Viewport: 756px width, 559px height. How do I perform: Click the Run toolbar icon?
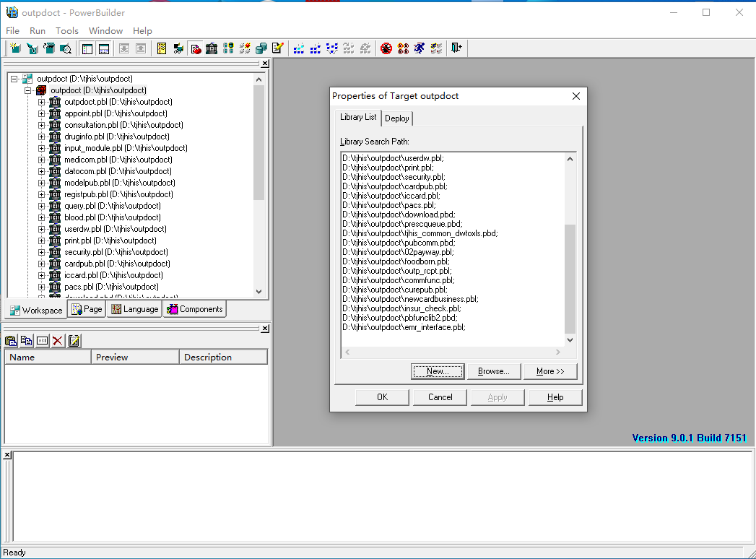tap(420, 48)
